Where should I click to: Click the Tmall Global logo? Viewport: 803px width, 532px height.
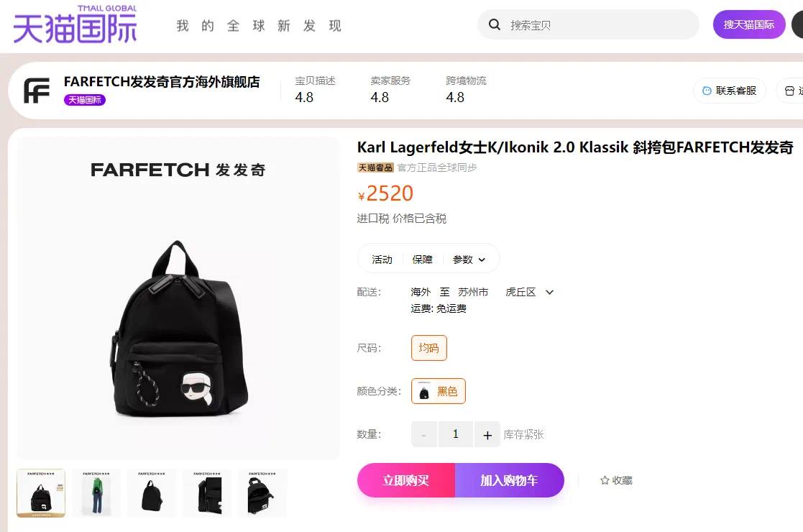point(75,24)
